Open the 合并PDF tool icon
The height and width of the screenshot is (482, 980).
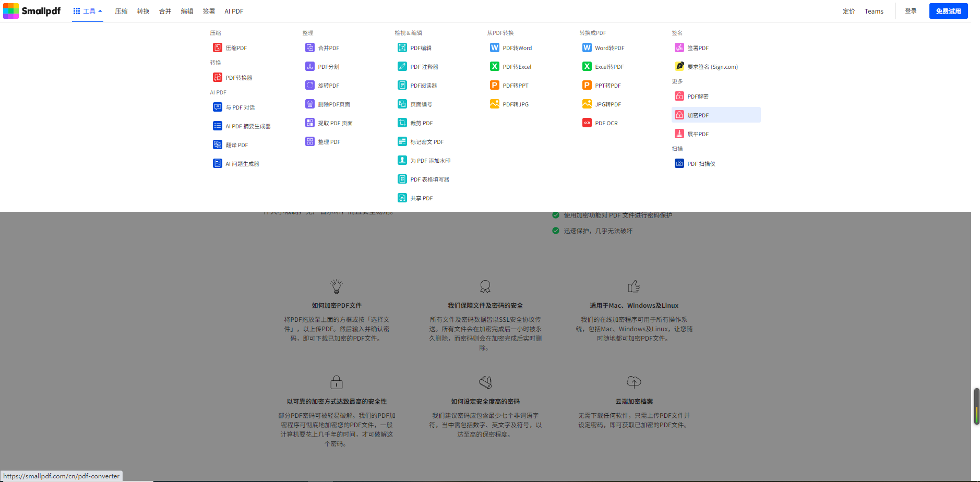click(309, 47)
